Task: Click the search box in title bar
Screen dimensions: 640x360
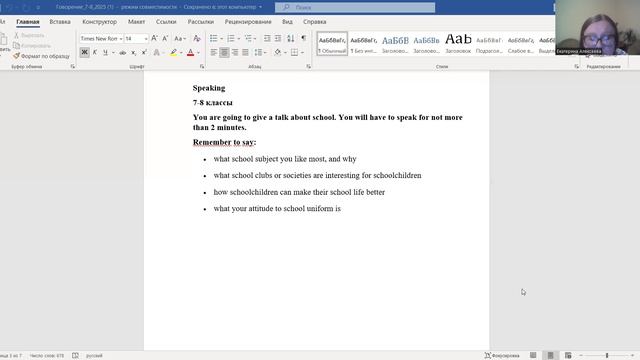Action: click(355, 7)
